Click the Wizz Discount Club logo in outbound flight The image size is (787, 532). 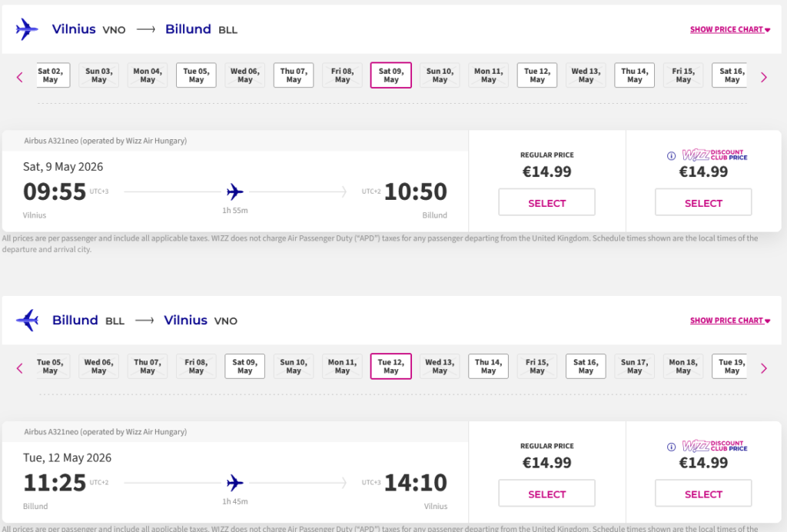coord(714,155)
